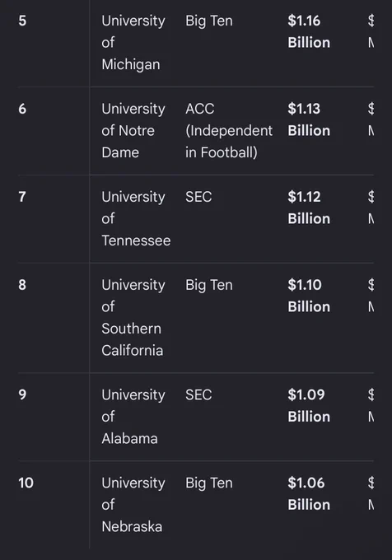The image size is (392, 560).
Task: Click rank 7 number
Action: point(22,197)
